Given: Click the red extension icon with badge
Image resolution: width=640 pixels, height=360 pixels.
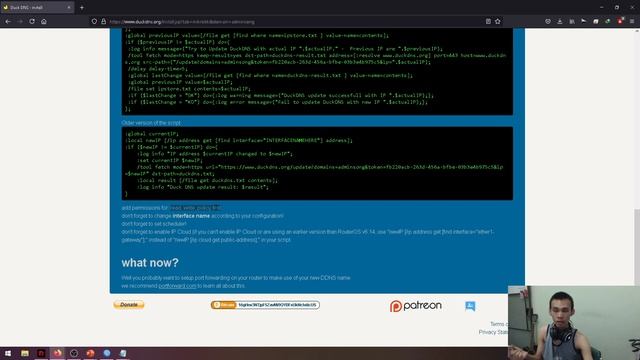Looking at the screenshot, I should (x=620, y=21).
